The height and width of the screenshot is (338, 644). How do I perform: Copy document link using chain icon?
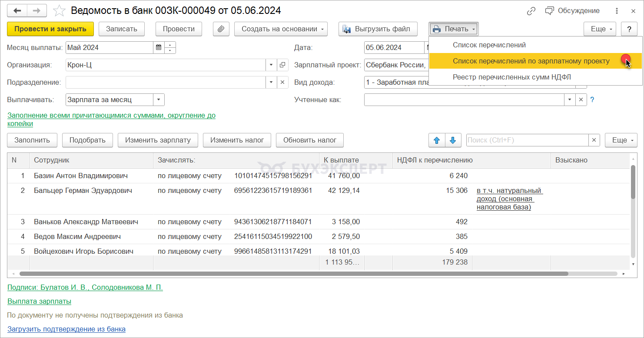pos(531,11)
